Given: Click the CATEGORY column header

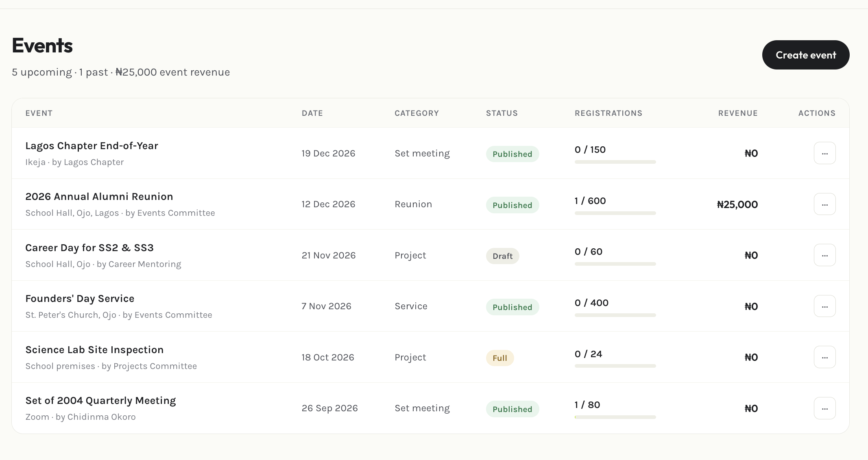Looking at the screenshot, I should [x=417, y=113].
